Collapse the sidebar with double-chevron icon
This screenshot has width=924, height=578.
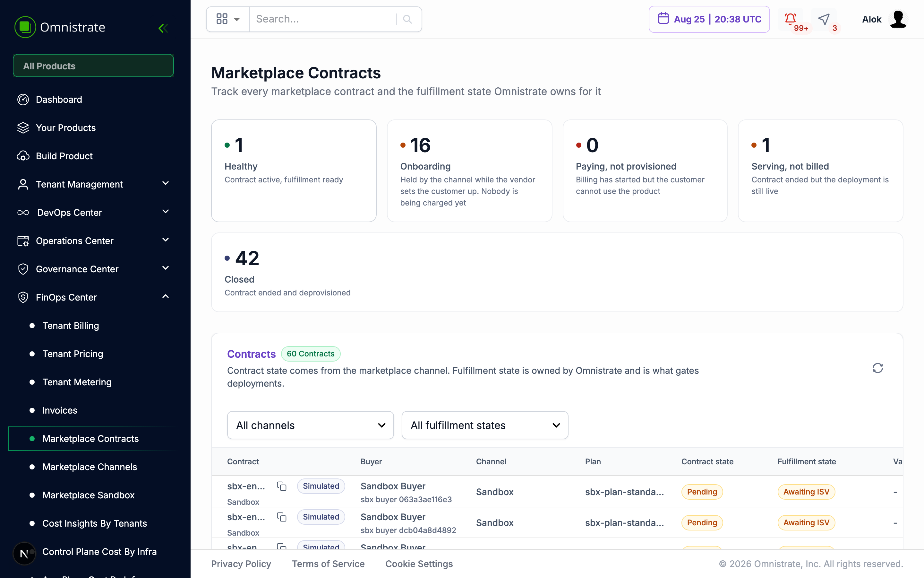pos(163,28)
